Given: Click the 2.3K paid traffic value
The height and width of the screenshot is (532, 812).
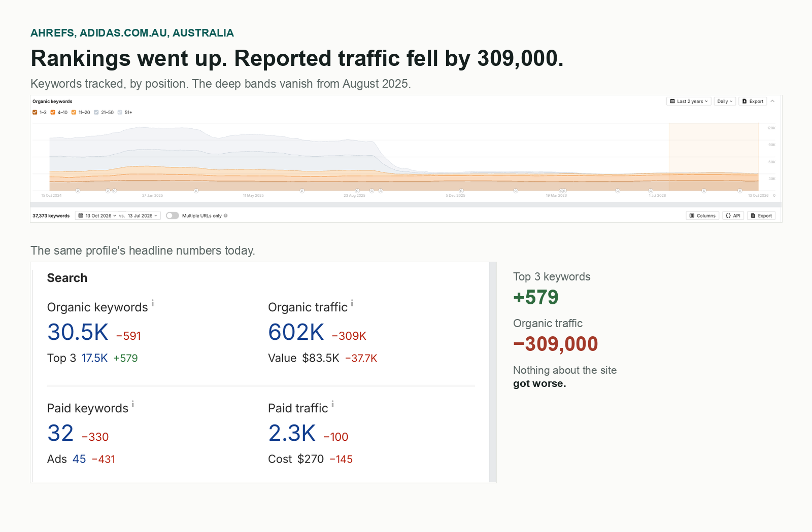Looking at the screenshot, I should [x=292, y=434].
